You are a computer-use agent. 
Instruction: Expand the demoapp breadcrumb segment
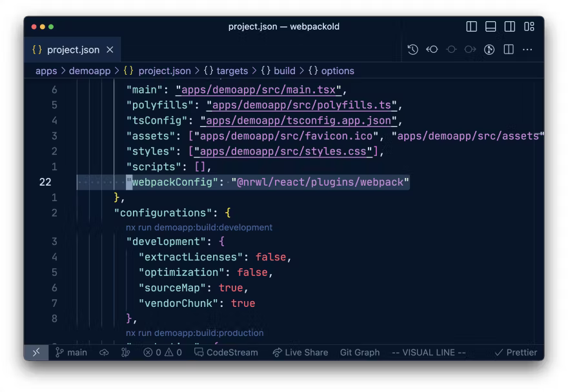click(x=90, y=71)
